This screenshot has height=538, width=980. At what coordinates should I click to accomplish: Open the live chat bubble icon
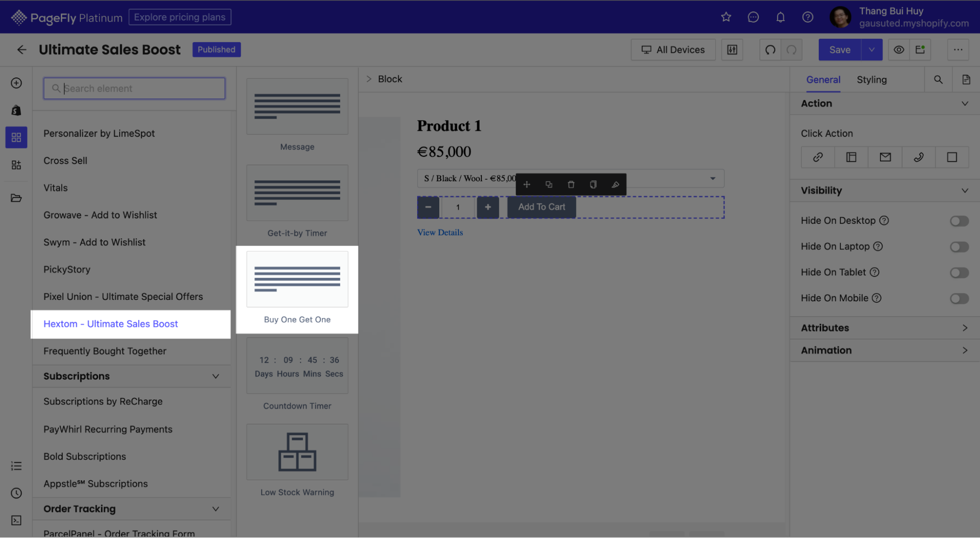click(753, 17)
